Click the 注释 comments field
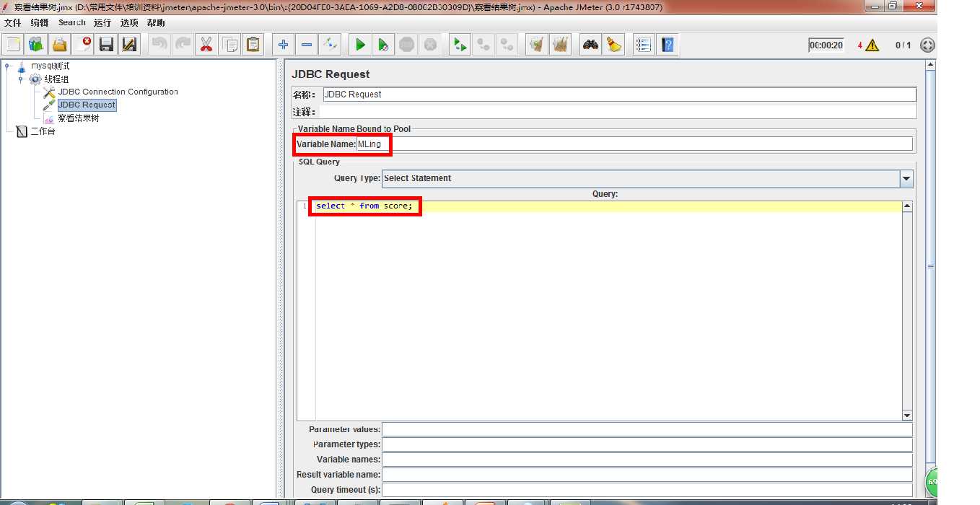 pyautogui.click(x=618, y=112)
